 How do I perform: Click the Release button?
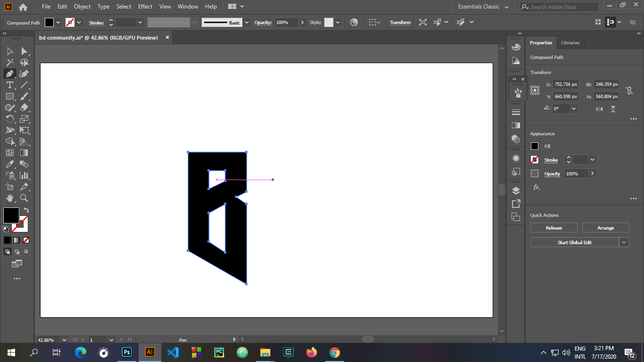click(x=554, y=228)
